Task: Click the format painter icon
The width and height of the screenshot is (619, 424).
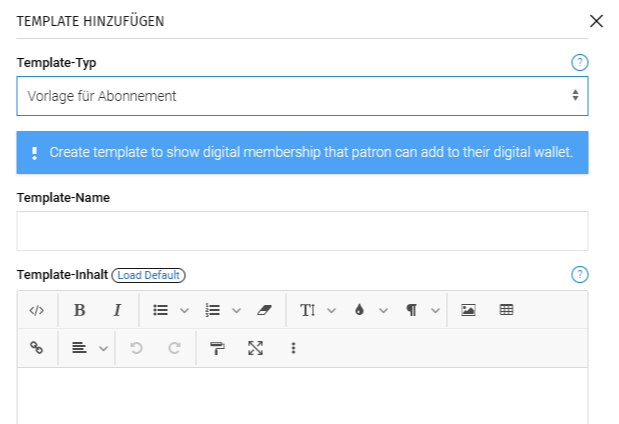Action: [217, 348]
